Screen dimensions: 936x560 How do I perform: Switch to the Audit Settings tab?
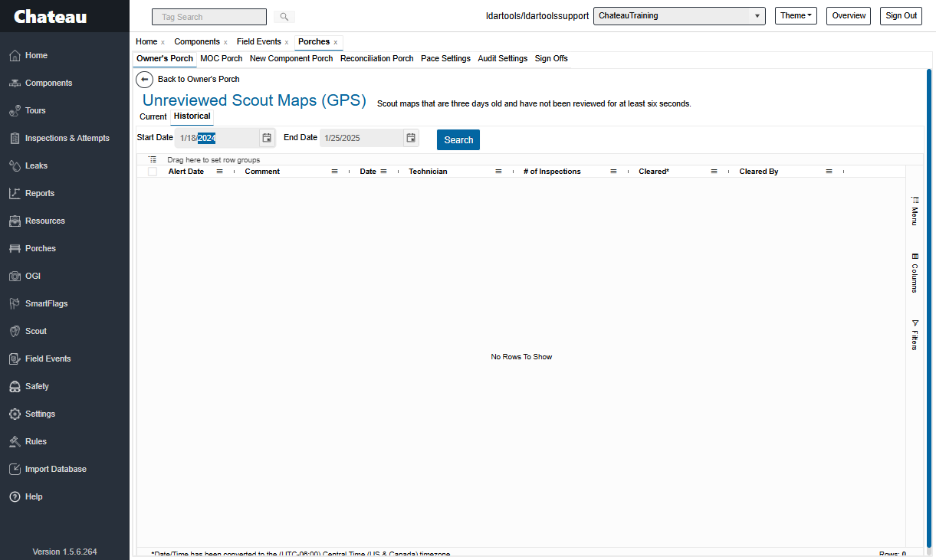pos(503,58)
